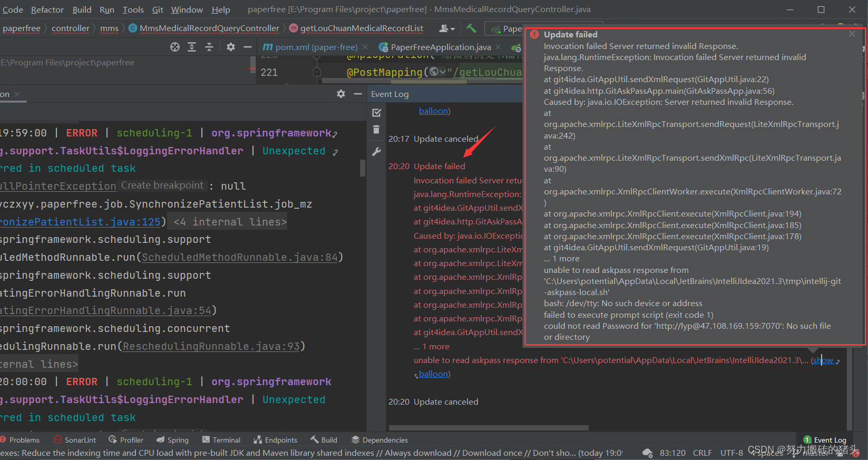868x460 pixels.
Task: Click the SynchronizePatientList.java:125 link
Action: [80, 222]
